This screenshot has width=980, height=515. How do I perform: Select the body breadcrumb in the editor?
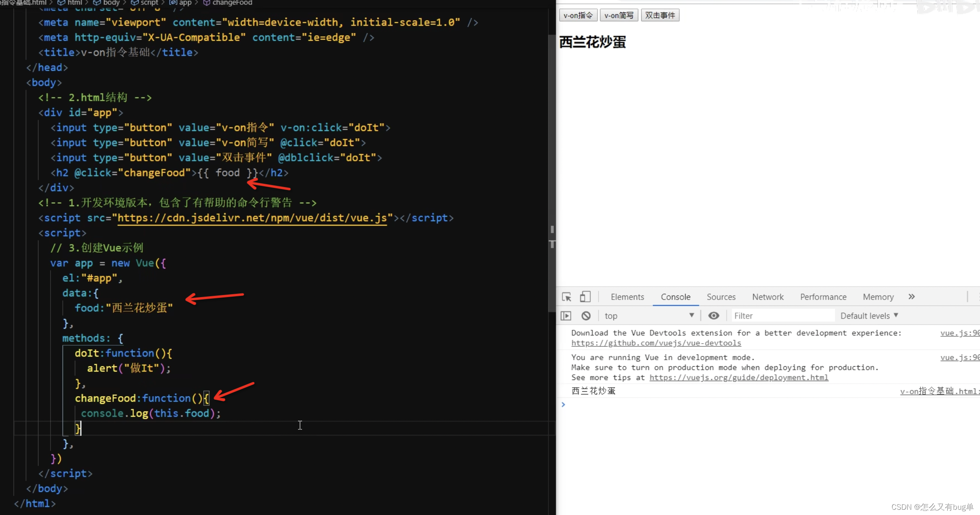coord(107,3)
